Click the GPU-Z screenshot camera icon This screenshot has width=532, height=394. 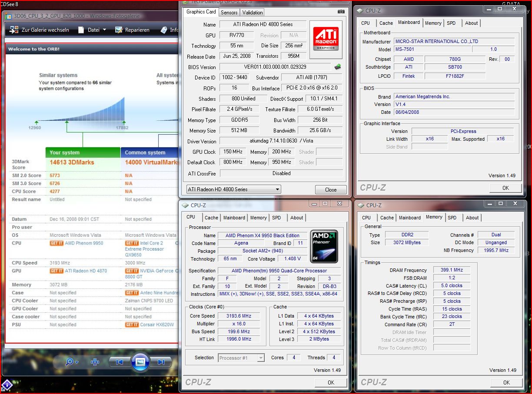pos(341,12)
